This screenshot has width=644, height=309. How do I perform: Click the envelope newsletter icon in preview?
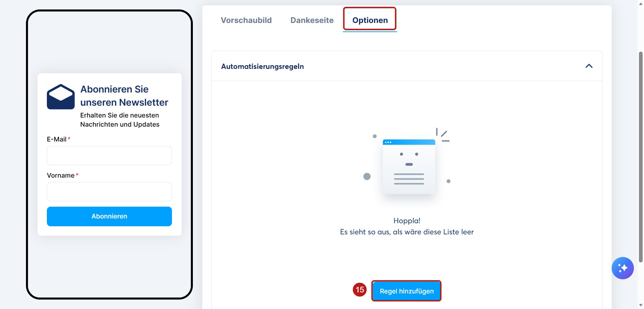61,97
